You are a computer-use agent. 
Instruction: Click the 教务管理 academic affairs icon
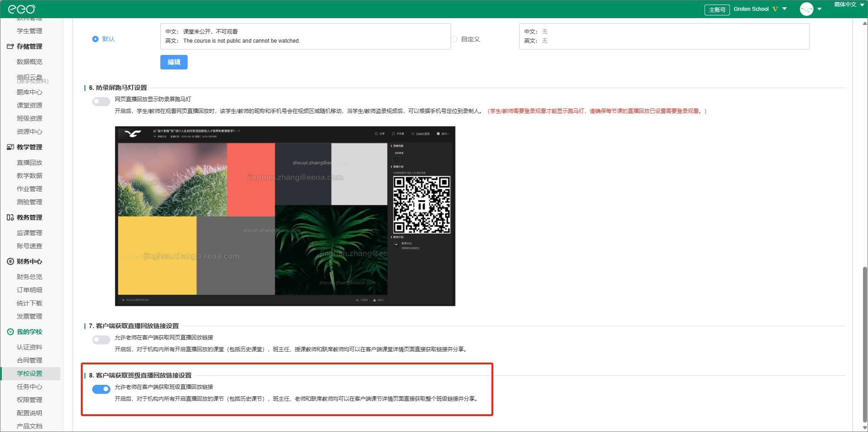10,217
